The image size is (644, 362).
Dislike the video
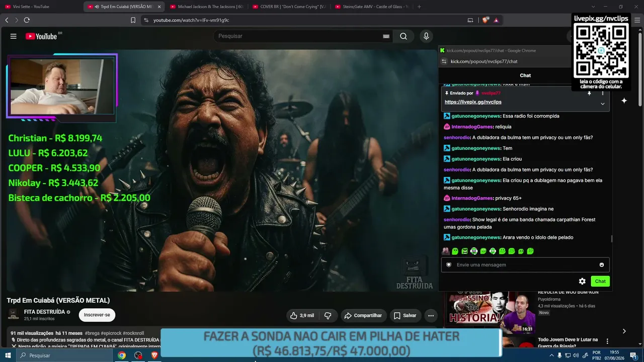coord(328,316)
